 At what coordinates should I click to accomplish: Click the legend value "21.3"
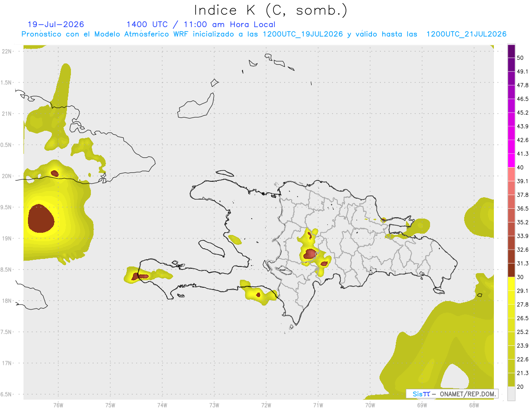(523, 373)
